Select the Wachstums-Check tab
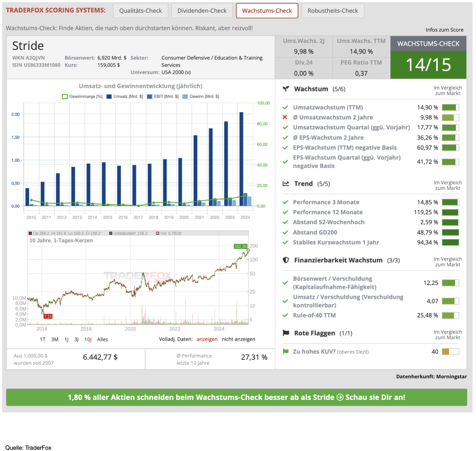The height and width of the screenshot is (451, 476). (x=267, y=11)
